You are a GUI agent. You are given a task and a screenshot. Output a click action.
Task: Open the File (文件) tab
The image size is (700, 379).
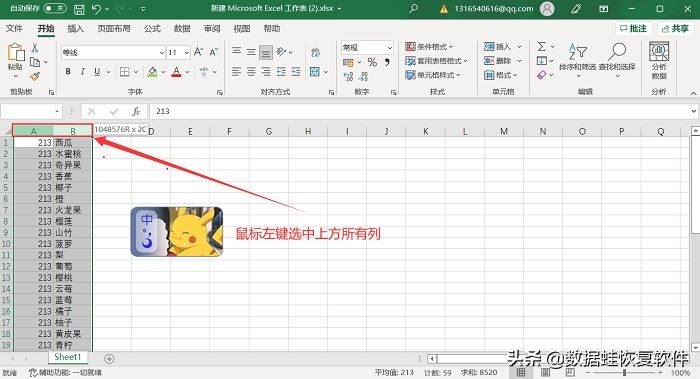tap(14, 29)
